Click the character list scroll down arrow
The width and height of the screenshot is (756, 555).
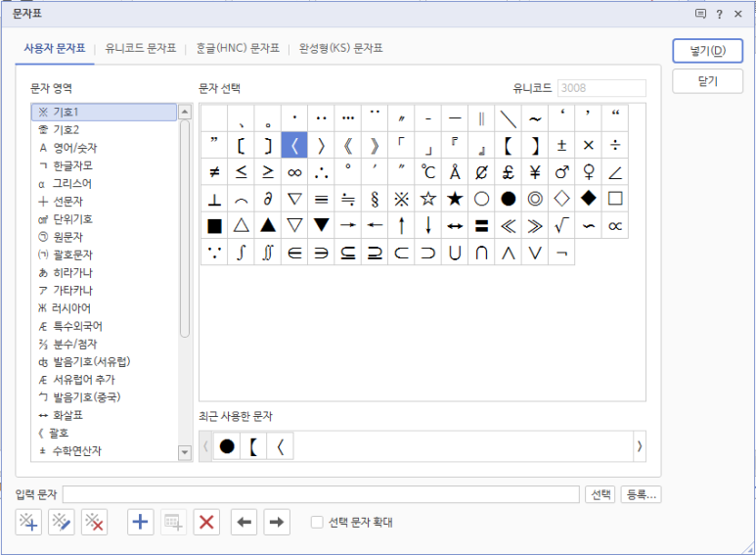(185, 452)
